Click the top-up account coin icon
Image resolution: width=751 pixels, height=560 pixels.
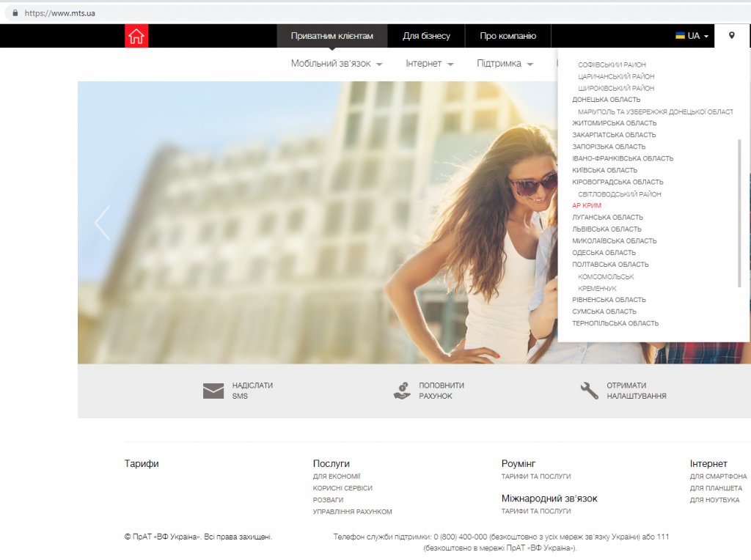click(402, 391)
